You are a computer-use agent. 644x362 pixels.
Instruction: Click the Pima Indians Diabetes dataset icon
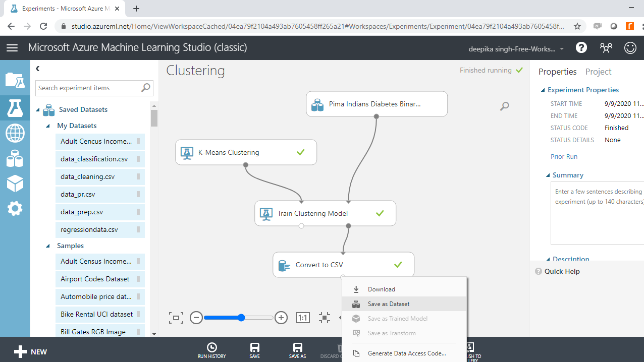point(317,104)
